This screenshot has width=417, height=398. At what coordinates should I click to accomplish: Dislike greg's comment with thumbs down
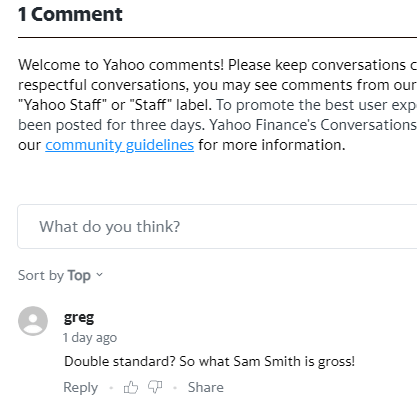pyautogui.click(x=155, y=387)
